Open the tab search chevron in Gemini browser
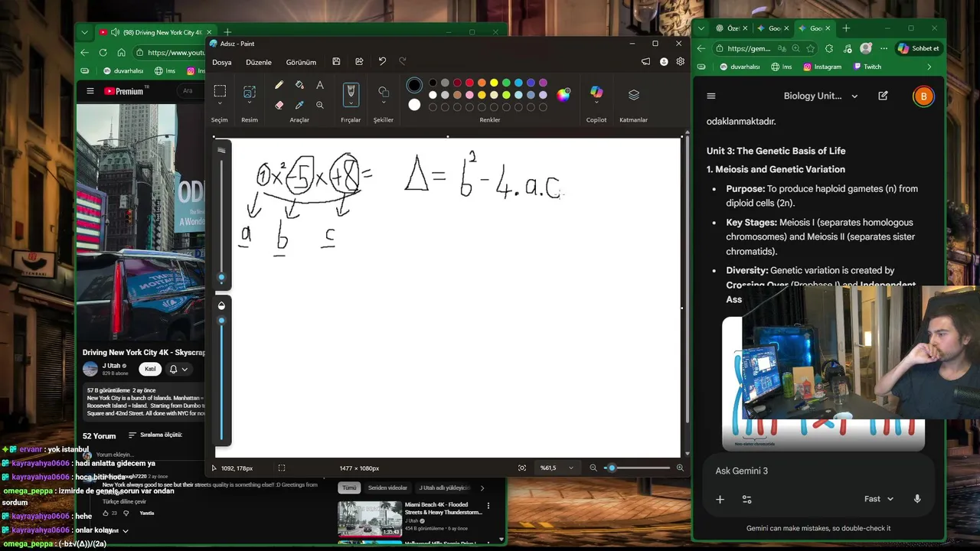 coord(702,28)
